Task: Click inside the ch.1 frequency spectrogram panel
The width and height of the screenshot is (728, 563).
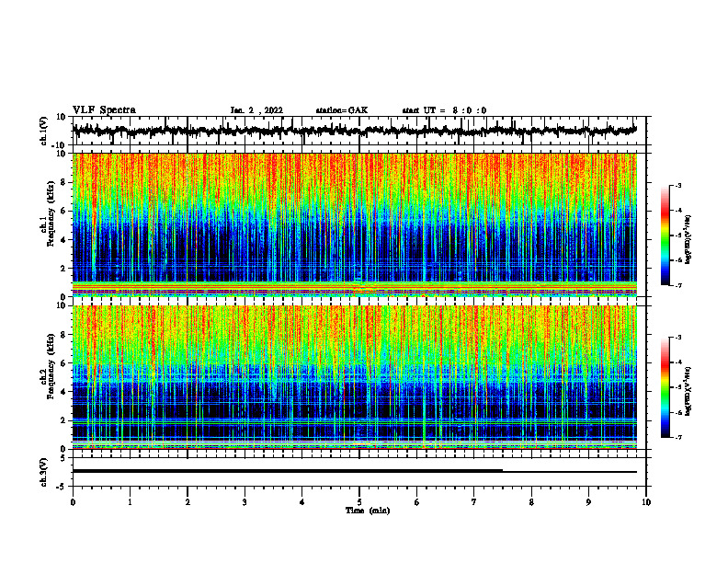Action: 354,224
